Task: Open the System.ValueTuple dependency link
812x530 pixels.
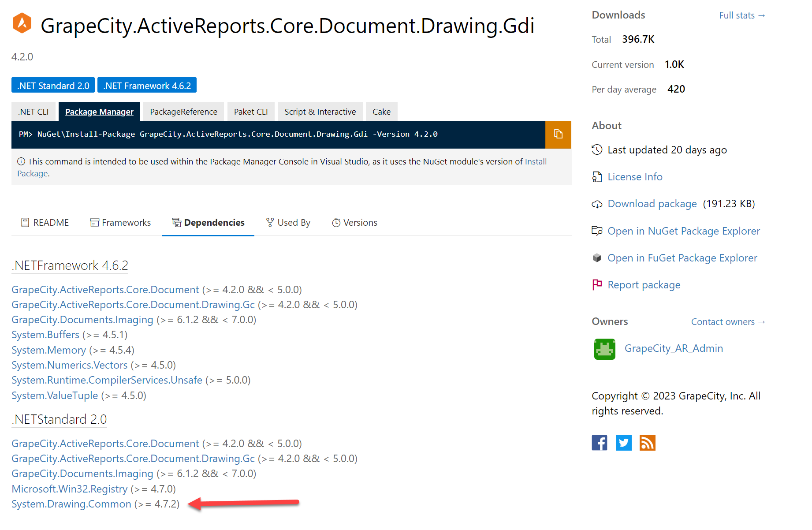Action: [x=55, y=396]
